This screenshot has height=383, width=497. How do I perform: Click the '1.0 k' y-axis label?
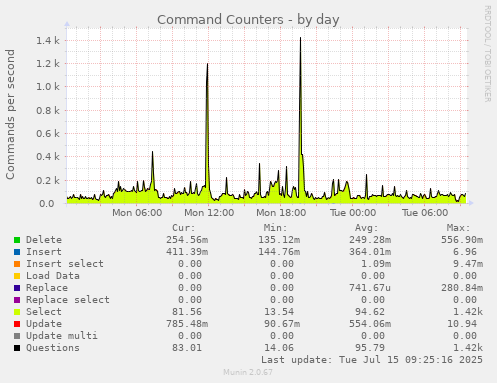tap(48, 87)
